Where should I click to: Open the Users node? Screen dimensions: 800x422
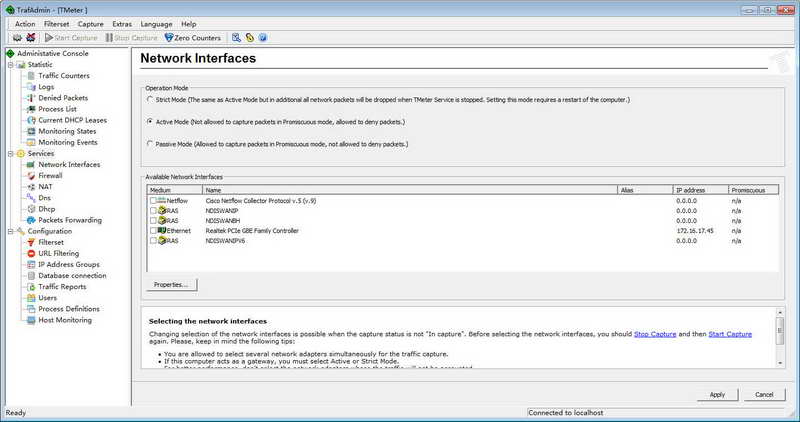coord(47,298)
